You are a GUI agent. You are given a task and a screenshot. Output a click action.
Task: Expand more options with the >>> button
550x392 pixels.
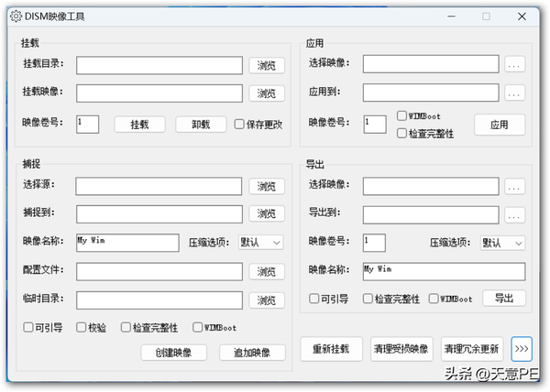pyautogui.click(x=522, y=349)
